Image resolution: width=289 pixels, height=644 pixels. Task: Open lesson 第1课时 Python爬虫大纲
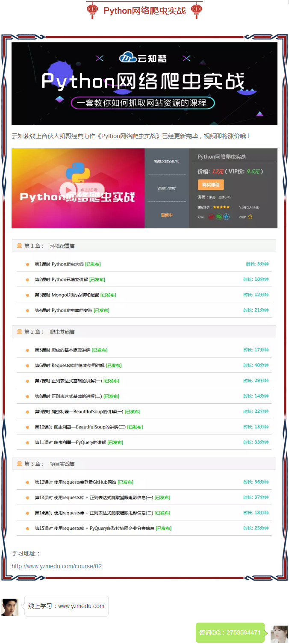point(59,264)
